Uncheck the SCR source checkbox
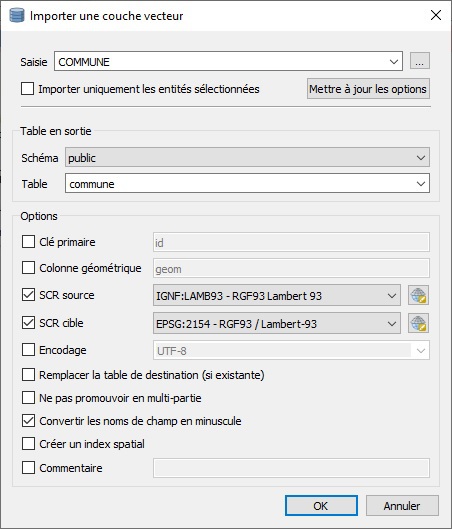Screen dimensions: 452x529 coord(28,295)
